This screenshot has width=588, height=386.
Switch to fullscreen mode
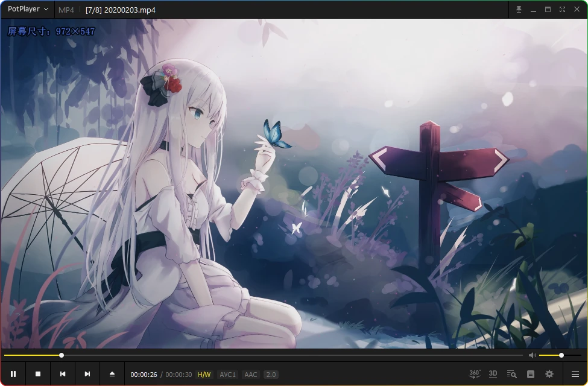click(562, 10)
